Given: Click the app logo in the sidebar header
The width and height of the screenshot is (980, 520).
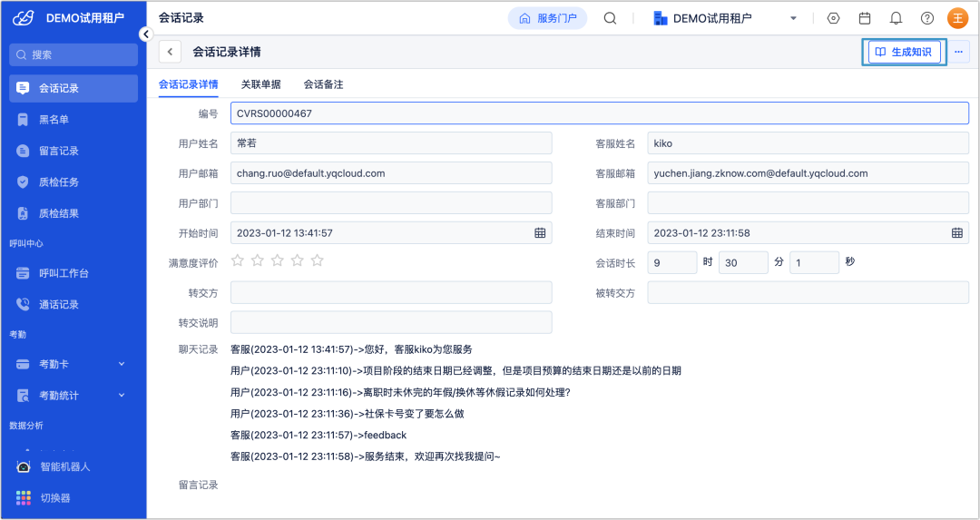Looking at the screenshot, I should (x=23, y=18).
